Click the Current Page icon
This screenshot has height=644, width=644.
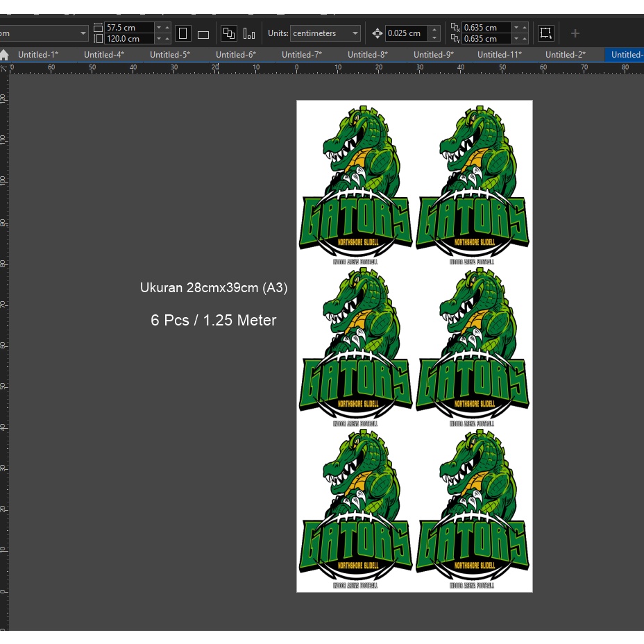248,33
